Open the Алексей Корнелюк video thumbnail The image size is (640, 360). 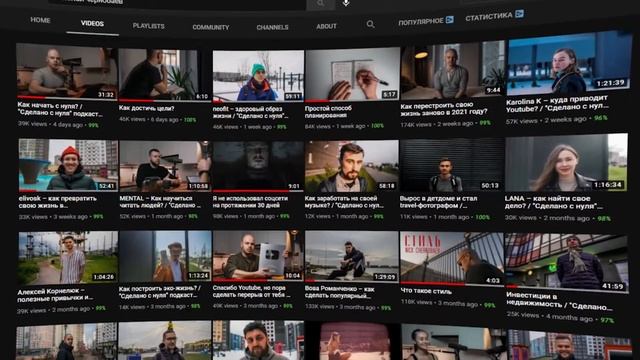[68, 258]
